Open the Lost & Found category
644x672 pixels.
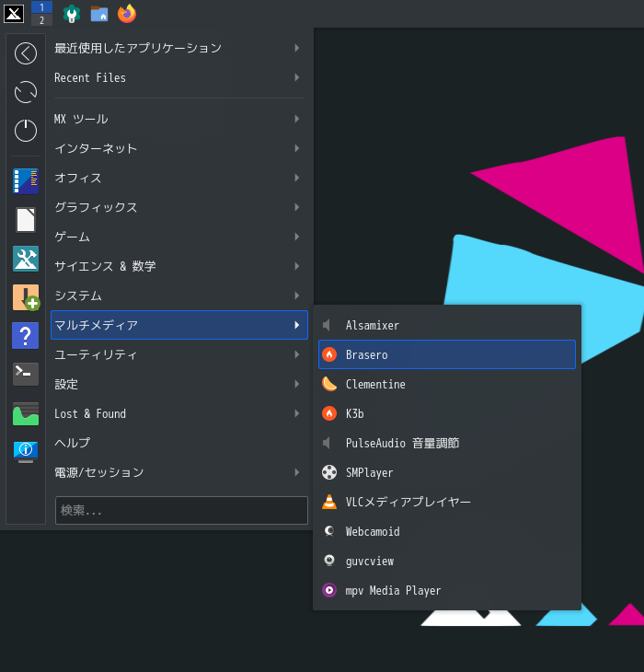[x=179, y=413]
